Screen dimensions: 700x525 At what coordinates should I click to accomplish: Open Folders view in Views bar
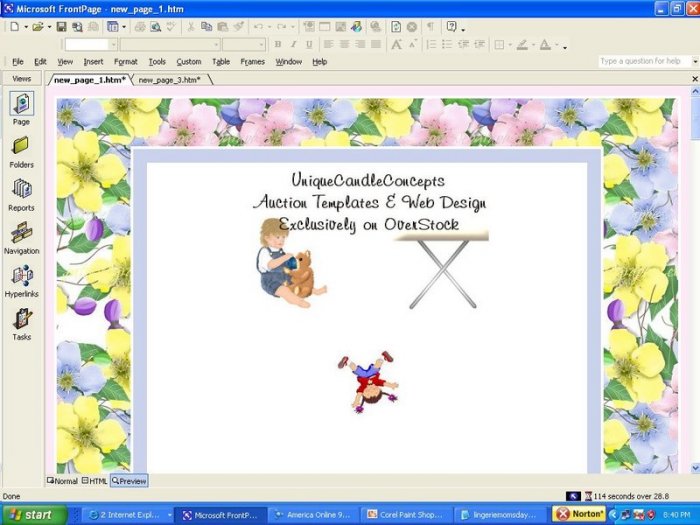click(x=21, y=152)
